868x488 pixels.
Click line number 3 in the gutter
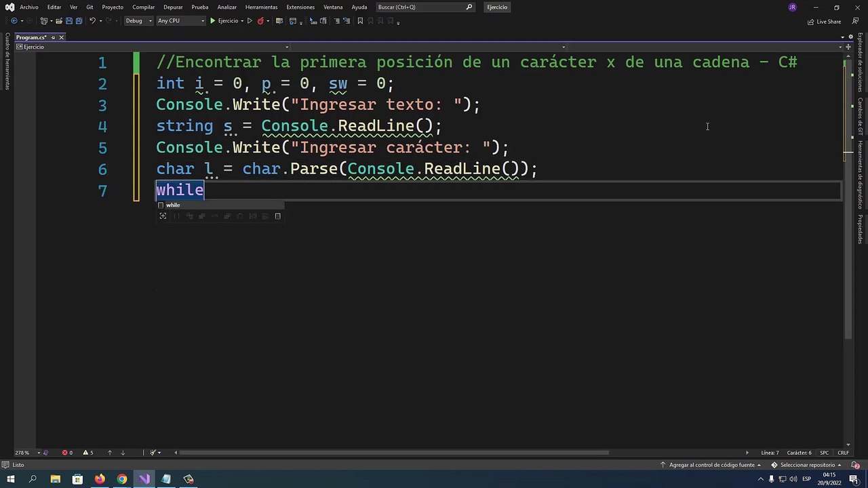click(102, 105)
